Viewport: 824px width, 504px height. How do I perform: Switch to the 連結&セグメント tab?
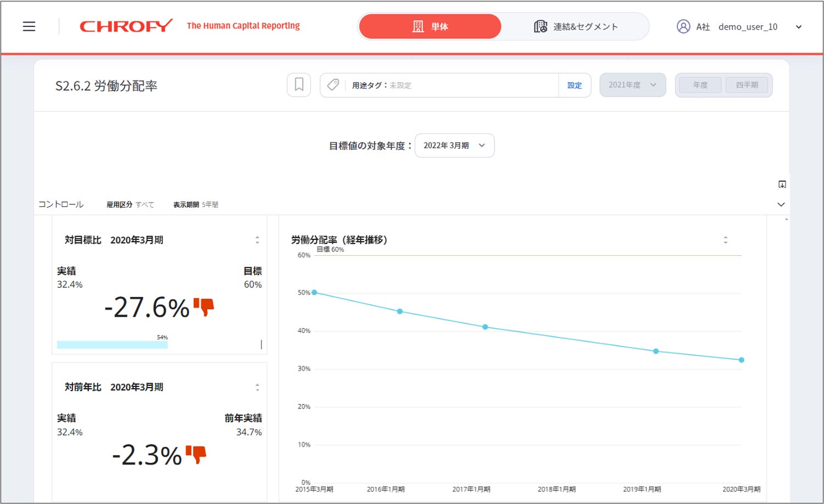coord(575,26)
